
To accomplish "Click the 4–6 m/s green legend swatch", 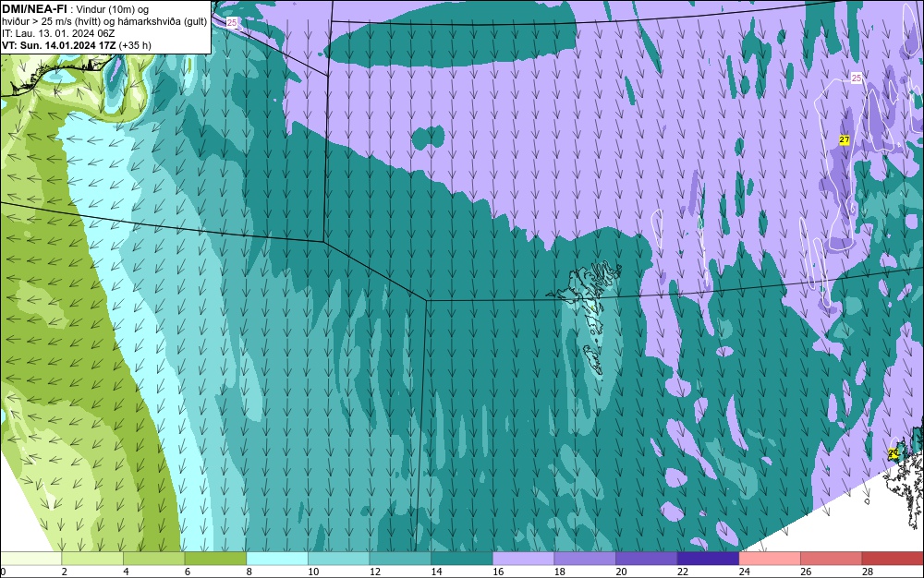I will [153, 558].
